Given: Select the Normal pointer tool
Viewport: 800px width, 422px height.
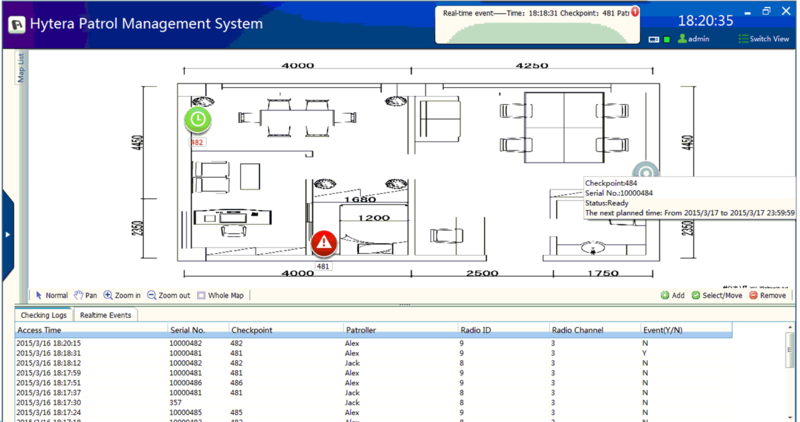Looking at the screenshot, I should tap(51, 296).
